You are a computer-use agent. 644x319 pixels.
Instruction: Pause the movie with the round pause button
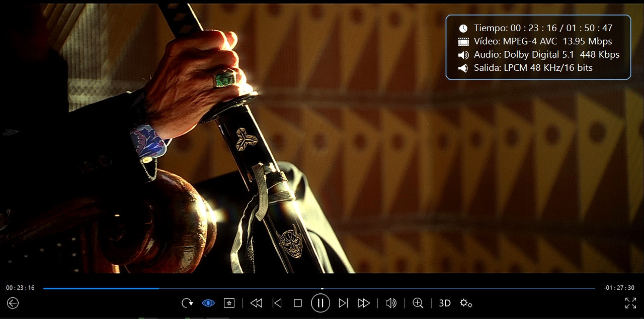pyautogui.click(x=320, y=303)
